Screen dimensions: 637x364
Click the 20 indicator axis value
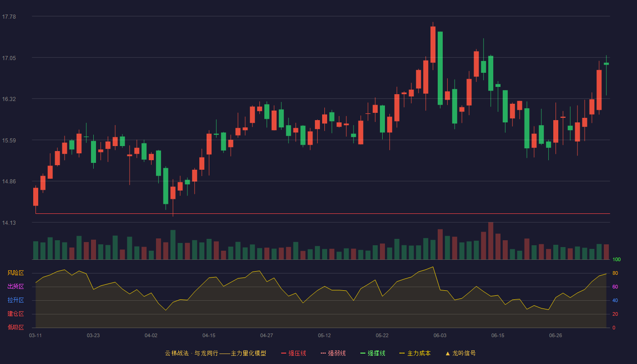click(x=615, y=314)
